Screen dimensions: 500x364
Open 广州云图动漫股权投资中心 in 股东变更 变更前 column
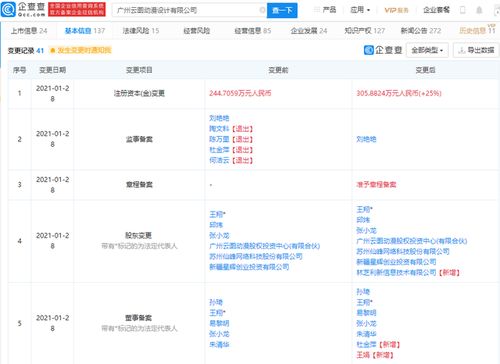[x=265, y=246]
